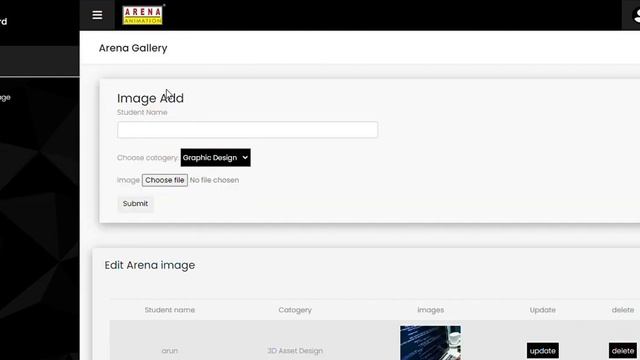Click the 'Image Add' heading

[150, 98]
